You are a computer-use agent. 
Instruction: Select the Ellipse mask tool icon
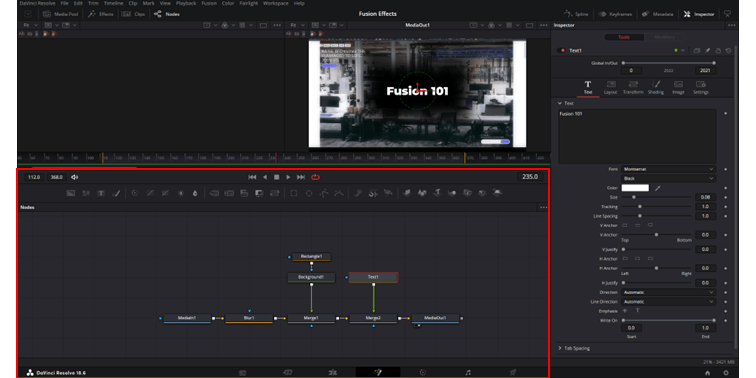(x=309, y=193)
